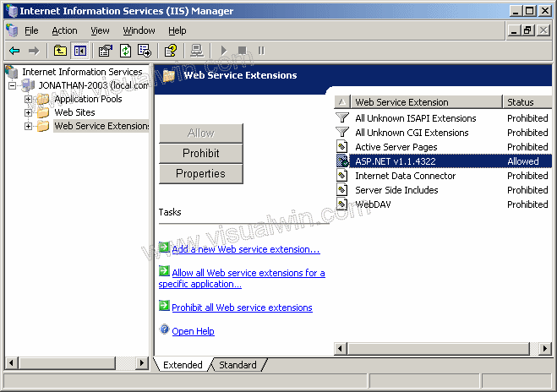Click the Add a new Web service extension link
The width and height of the screenshot is (557, 392).
(245, 249)
